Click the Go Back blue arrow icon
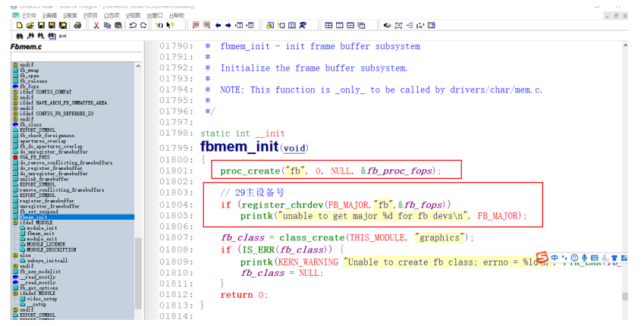Viewport: 644px width, 326px height. click(x=218, y=26)
